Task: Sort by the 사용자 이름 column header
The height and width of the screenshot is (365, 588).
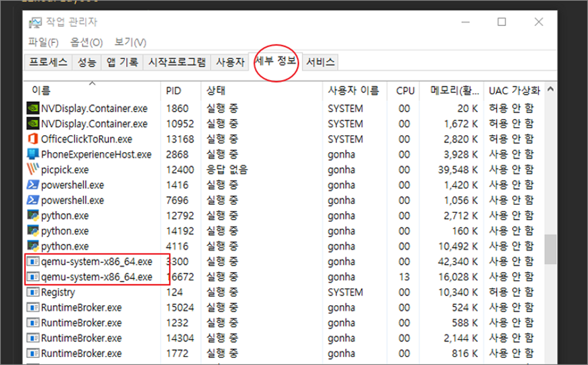Action: coord(354,90)
